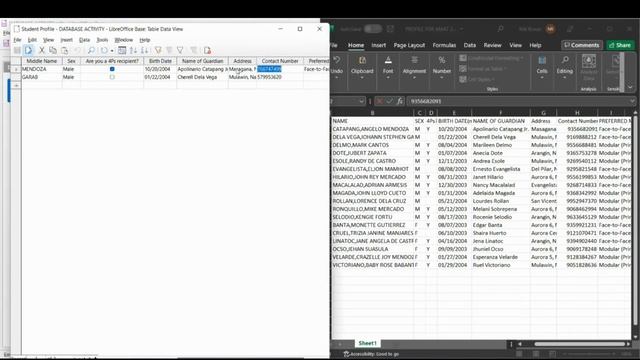Open the Name Box dropdown in Excel

point(362,101)
